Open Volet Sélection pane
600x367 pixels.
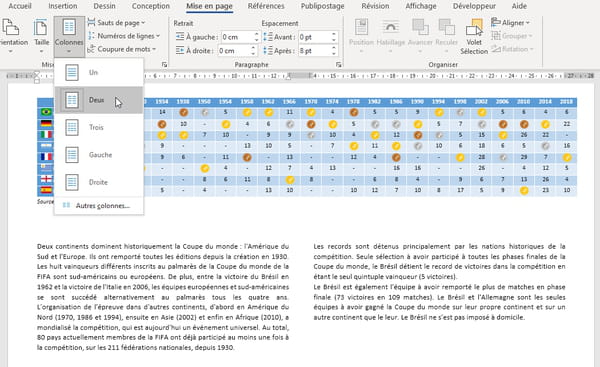tap(474, 37)
